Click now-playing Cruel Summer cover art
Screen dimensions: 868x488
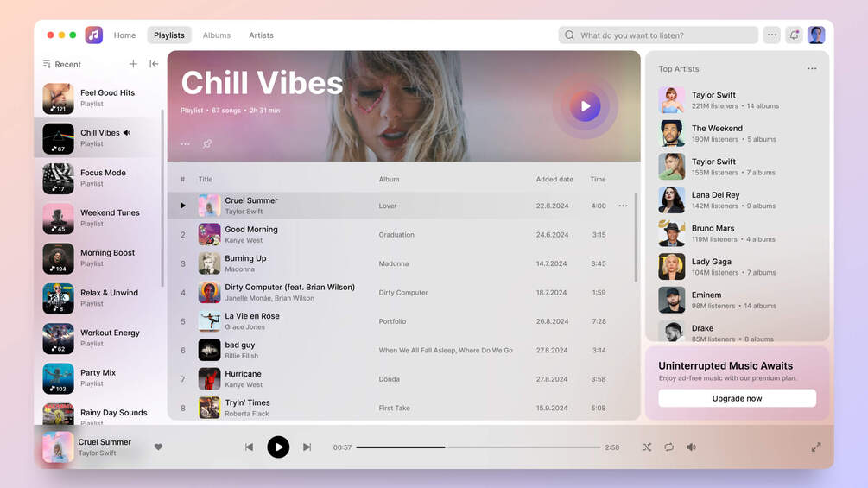pyautogui.click(x=58, y=447)
